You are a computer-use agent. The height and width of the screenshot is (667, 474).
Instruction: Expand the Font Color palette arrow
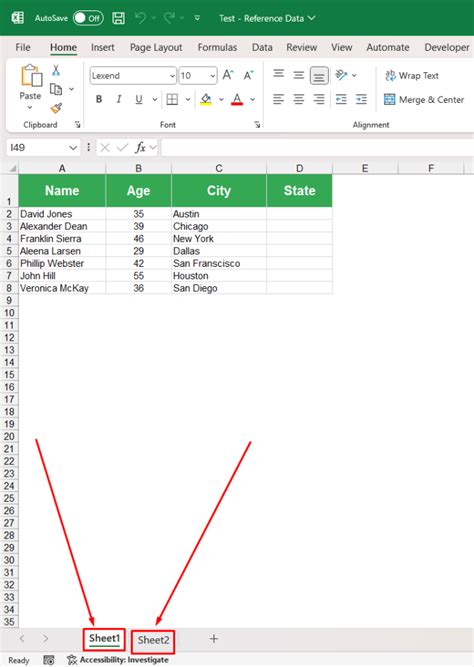(252, 100)
